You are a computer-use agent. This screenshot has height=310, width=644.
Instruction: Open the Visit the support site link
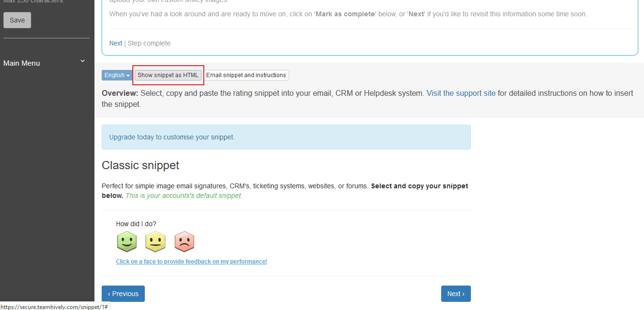coord(461,93)
